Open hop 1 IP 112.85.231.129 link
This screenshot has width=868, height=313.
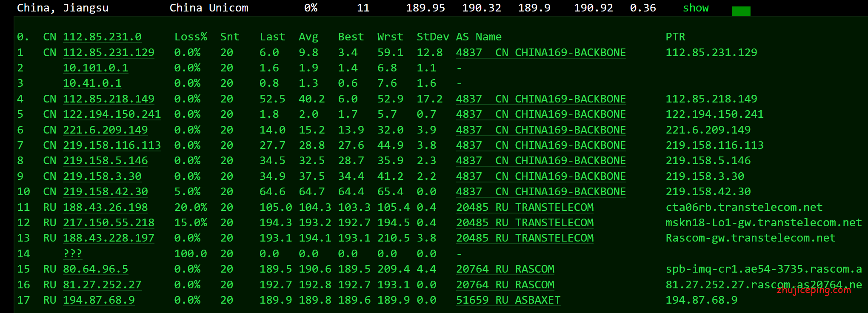point(108,53)
